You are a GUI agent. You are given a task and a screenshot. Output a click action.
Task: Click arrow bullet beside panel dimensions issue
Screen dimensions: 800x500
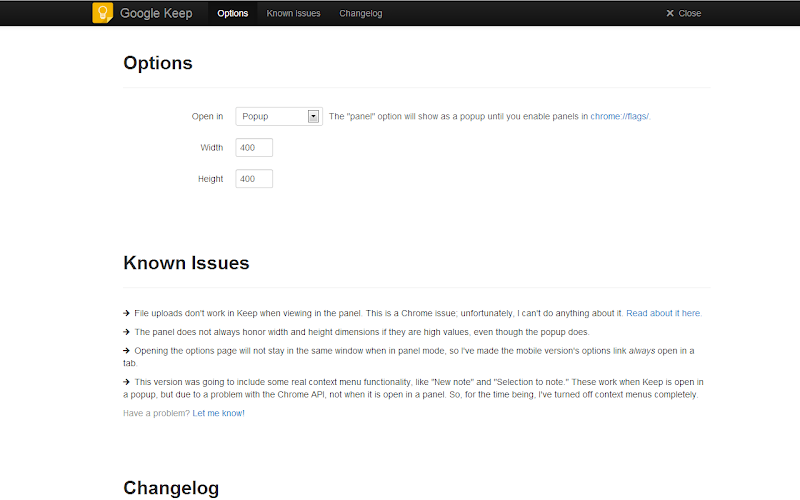click(127, 332)
